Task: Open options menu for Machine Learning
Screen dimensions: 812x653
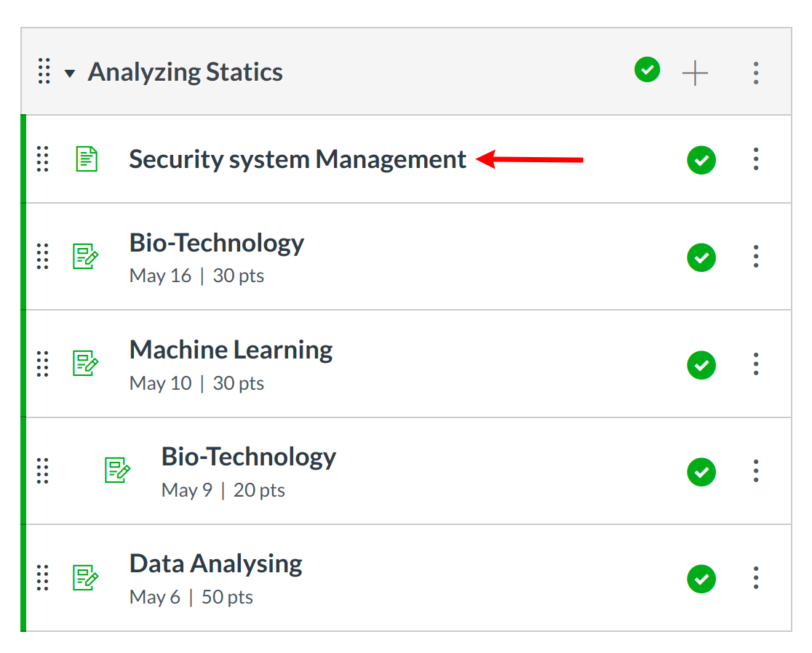Action: pyautogui.click(x=756, y=364)
